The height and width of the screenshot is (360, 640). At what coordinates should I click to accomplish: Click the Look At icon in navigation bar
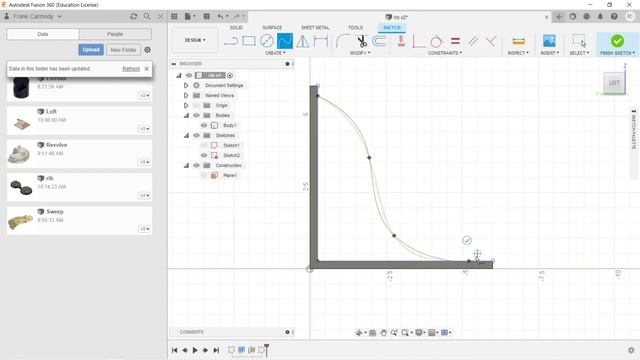372,333
